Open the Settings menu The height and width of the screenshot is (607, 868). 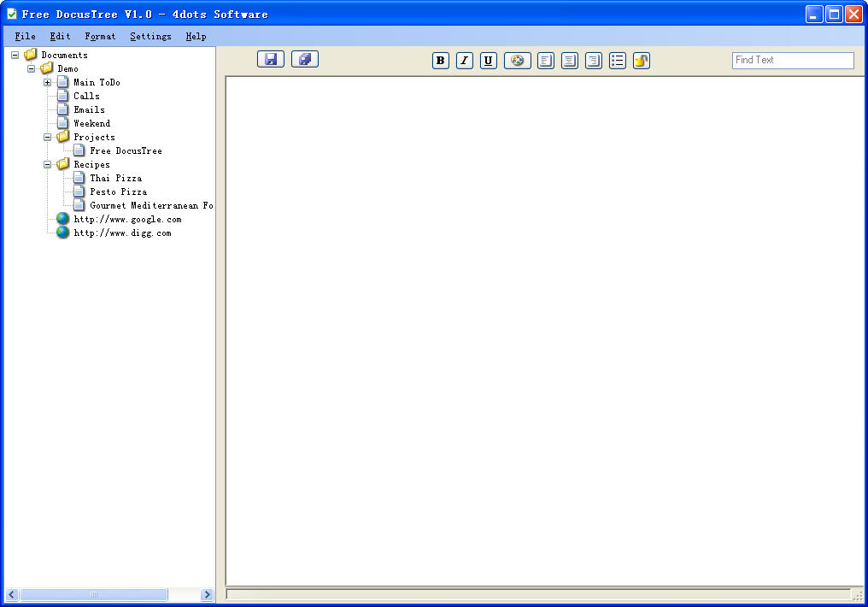(150, 37)
